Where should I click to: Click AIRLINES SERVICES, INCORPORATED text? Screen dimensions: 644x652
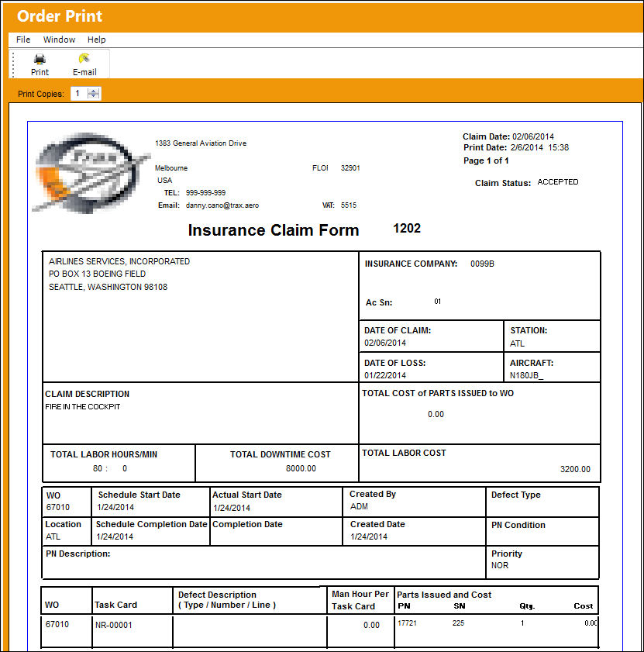point(119,261)
